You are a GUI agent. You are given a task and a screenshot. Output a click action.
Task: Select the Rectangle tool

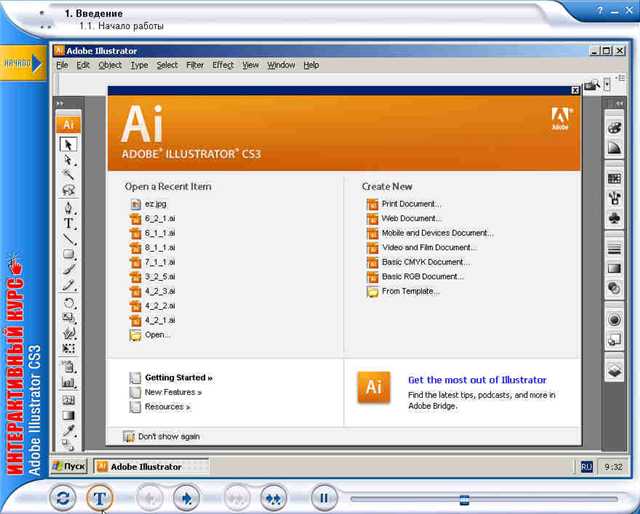(68, 254)
